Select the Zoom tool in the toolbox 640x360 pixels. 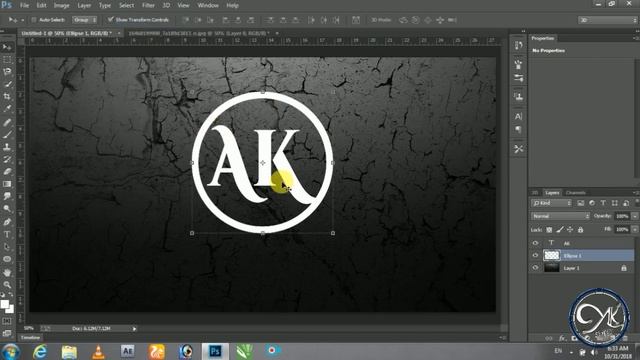pyautogui.click(x=7, y=284)
